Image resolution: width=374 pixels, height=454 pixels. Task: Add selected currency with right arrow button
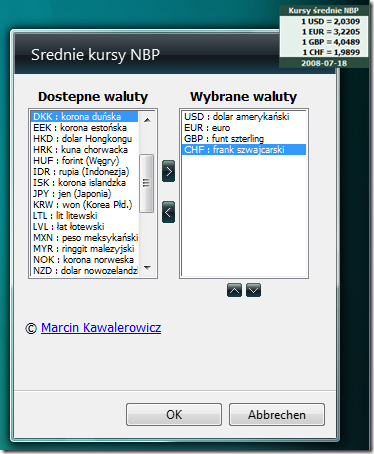tap(168, 171)
